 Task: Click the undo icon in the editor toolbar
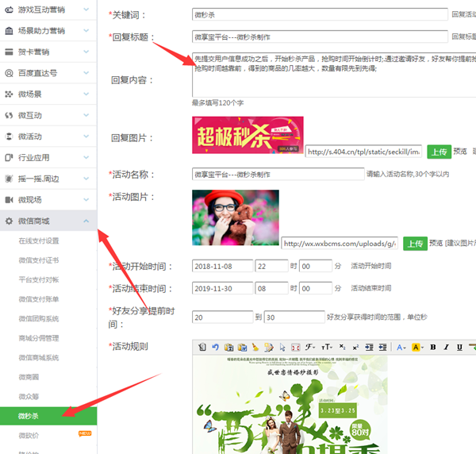pyautogui.click(x=215, y=347)
